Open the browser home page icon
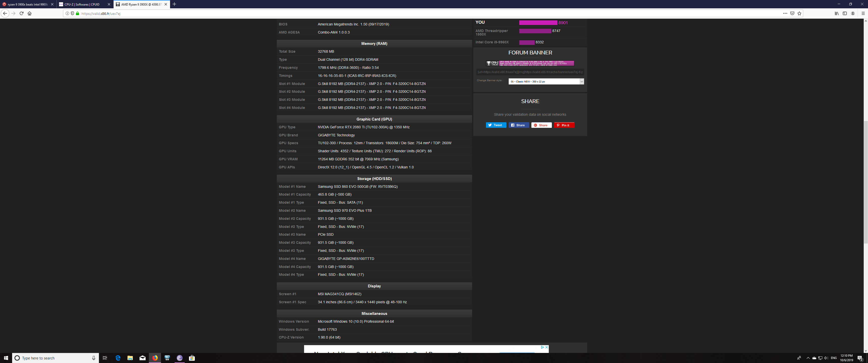The image size is (868, 363). coord(30,13)
